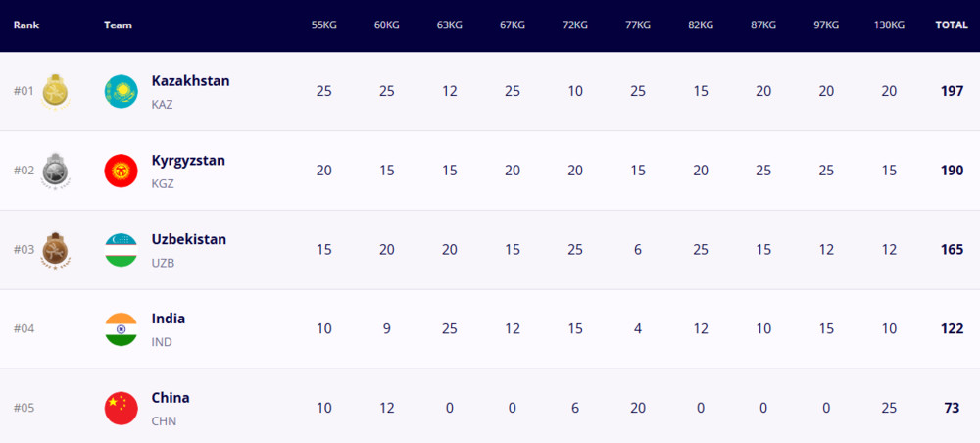Select the 55KG column header
Screen dimensions: 980x443
pyautogui.click(x=323, y=25)
